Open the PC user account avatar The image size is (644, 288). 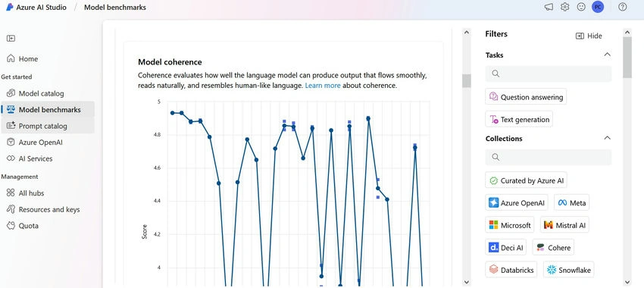(x=598, y=7)
